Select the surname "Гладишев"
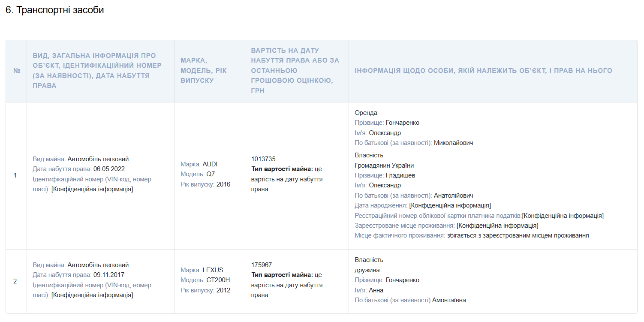Viewport: 644px width, 322px height. (x=400, y=175)
